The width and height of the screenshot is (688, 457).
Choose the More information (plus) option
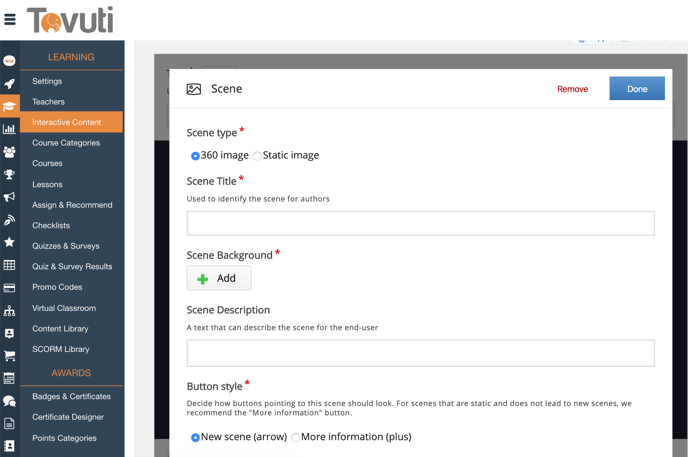click(x=296, y=437)
